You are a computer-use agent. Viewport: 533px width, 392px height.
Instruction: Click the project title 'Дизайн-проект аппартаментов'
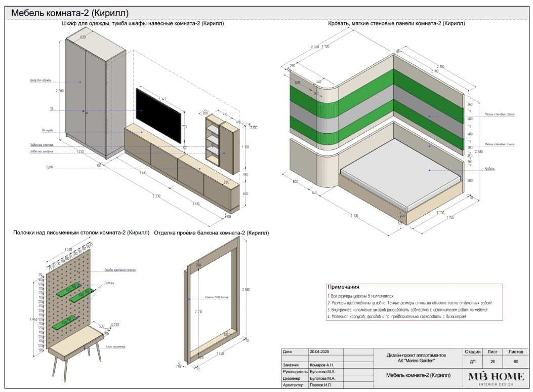(416, 355)
